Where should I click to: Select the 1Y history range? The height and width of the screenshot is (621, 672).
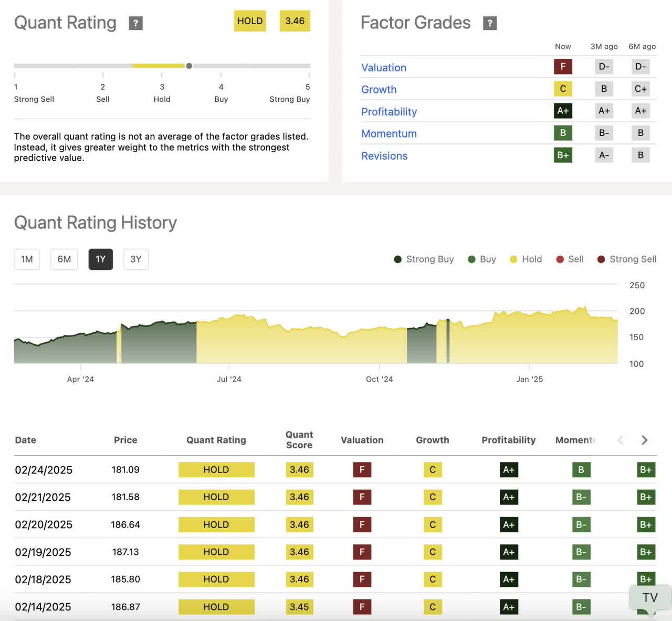(x=101, y=259)
